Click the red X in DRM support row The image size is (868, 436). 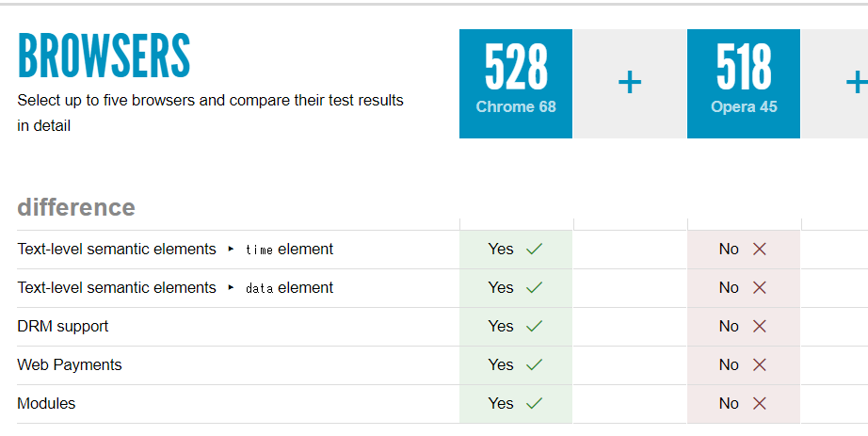coord(760,327)
